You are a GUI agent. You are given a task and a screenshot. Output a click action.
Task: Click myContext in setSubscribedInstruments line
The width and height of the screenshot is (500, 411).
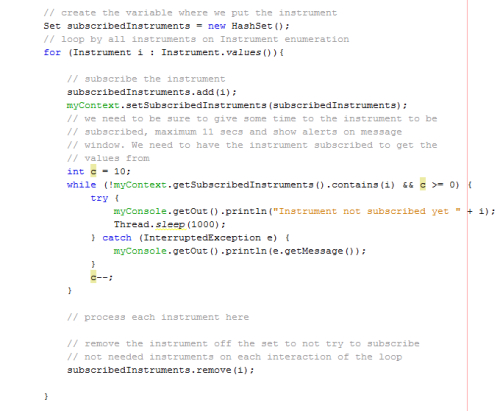(x=93, y=105)
